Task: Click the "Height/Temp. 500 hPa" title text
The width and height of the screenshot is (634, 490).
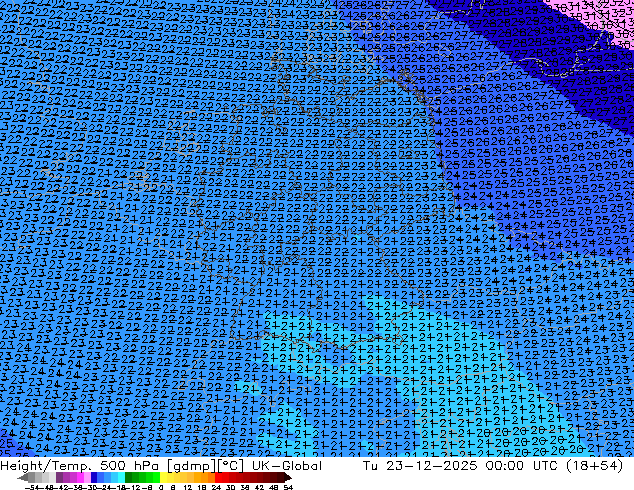Action: click(x=80, y=466)
